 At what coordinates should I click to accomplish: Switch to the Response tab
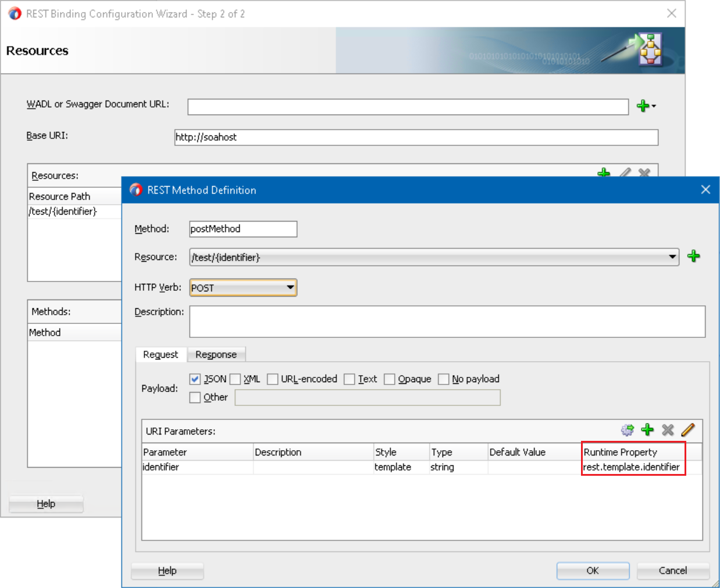216,354
